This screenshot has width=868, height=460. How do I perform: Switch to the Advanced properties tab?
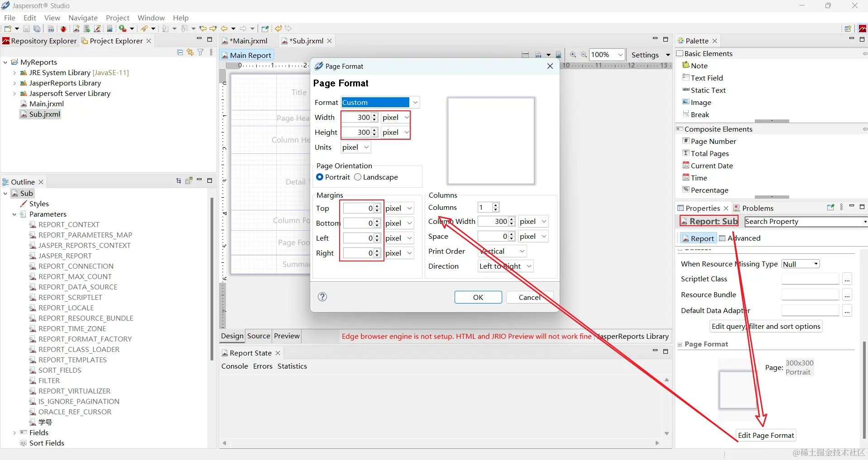pos(740,238)
